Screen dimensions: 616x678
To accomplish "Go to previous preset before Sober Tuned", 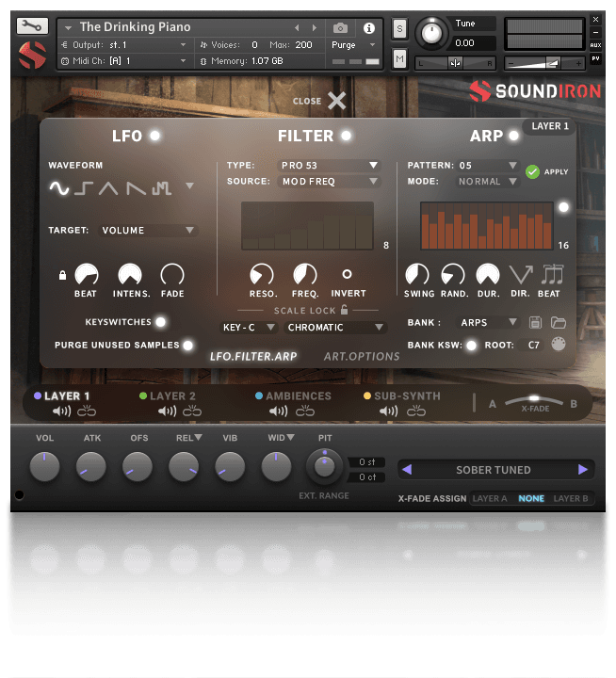I will [407, 469].
